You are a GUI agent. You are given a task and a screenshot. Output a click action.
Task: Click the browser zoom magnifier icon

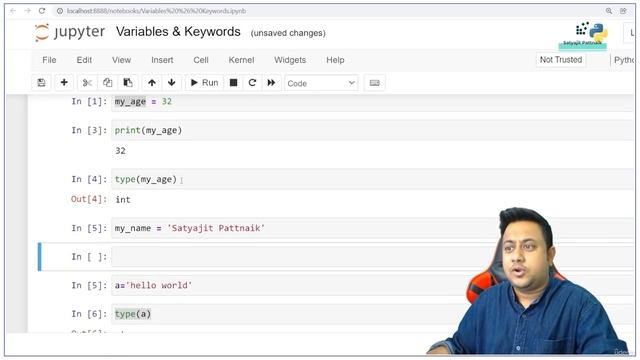[609, 11]
